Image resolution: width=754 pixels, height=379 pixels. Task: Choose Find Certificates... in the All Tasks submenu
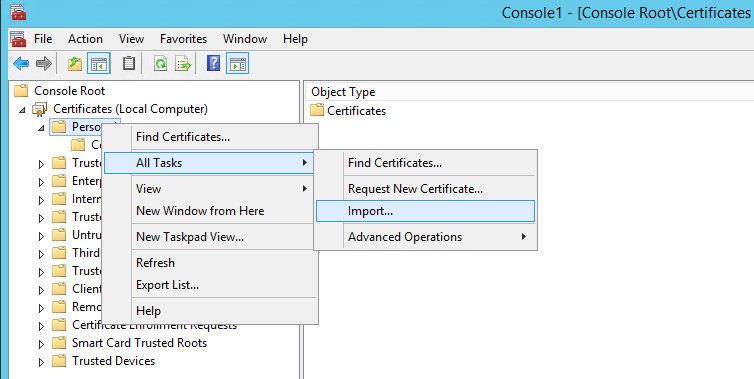click(x=426, y=163)
